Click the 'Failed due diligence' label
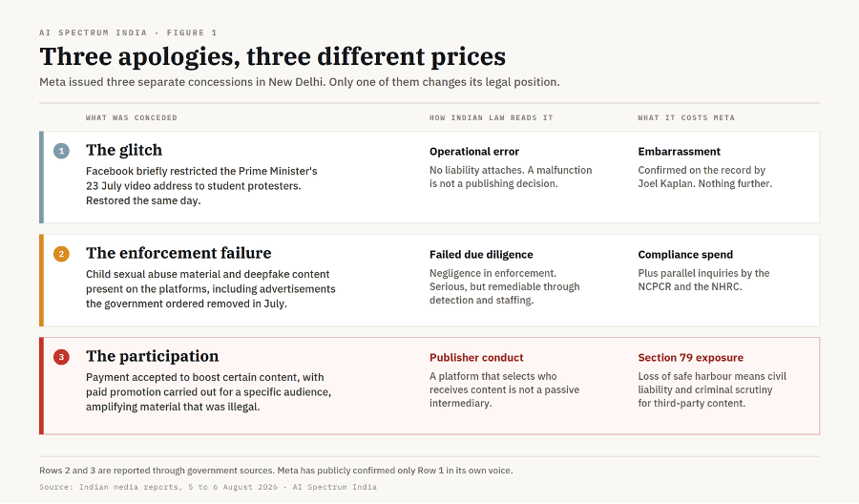The height and width of the screenshot is (504, 859). coord(481,255)
